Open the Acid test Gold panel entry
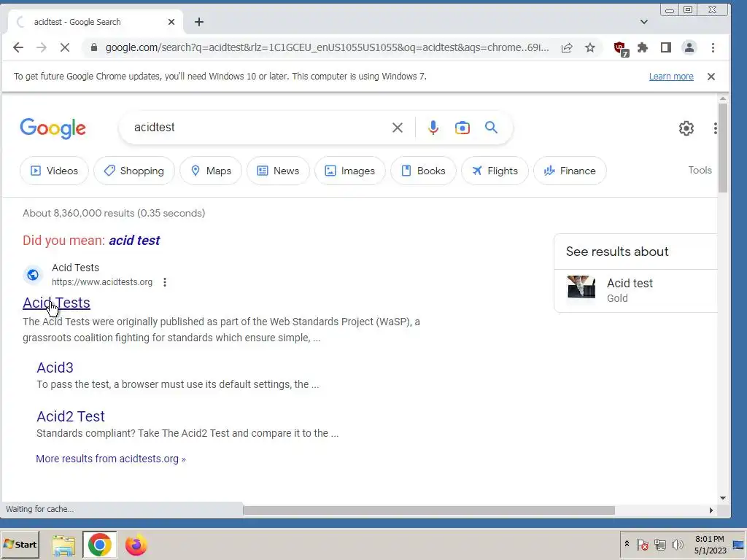Viewport: 747px width, 560px height. pos(635,290)
